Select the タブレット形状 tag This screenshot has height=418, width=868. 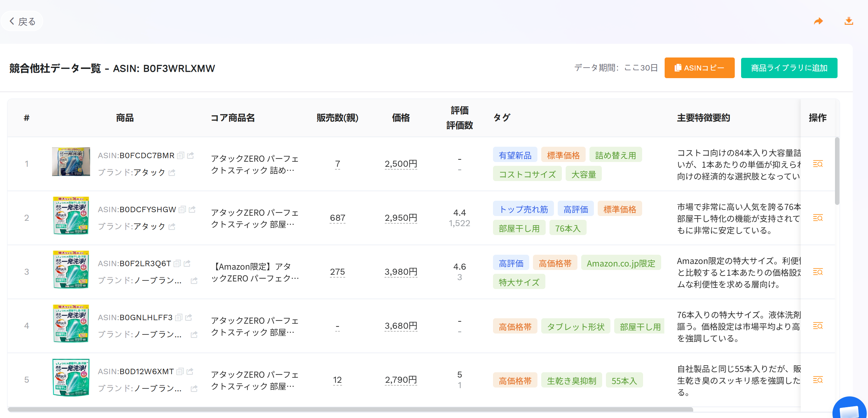click(575, 327)
